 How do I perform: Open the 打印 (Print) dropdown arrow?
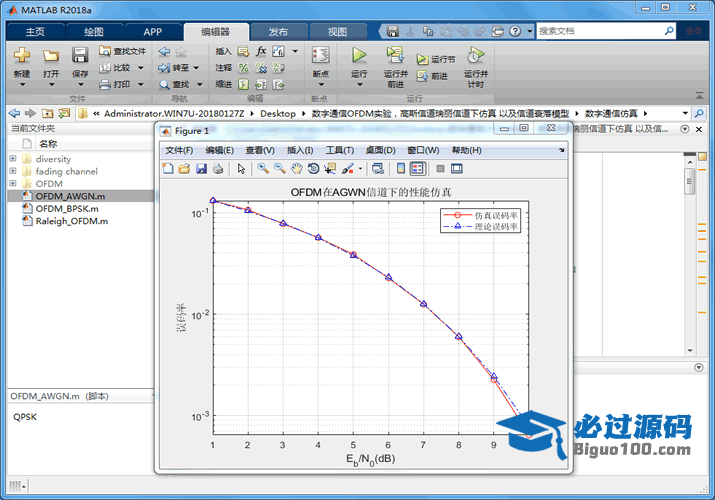tap(141, 84)
